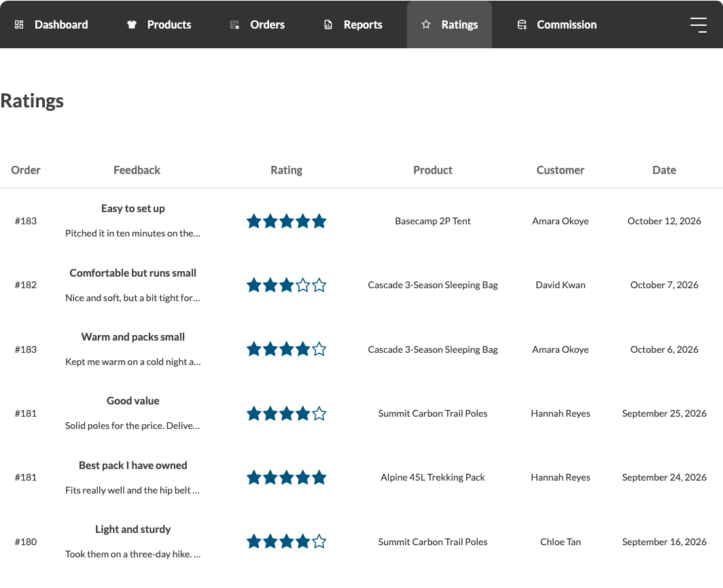Click order #180 in the table
The height and width of the screenshot is (588, 723).
pyautogui.click(x=26, y=542)
